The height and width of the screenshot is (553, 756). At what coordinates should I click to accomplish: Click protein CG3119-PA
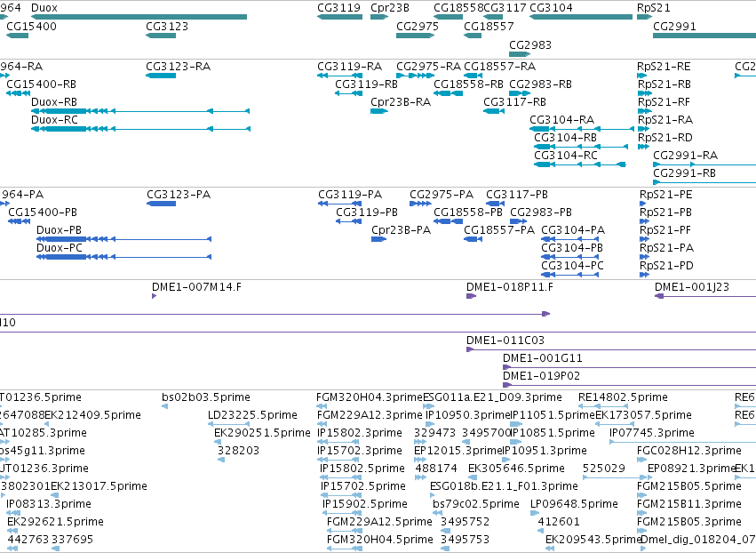[350, 195]
